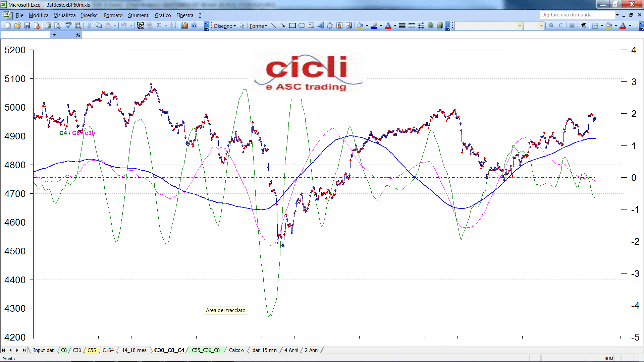
Task: Open the Disegno drawing menu
Action: (x=225, y=26)
